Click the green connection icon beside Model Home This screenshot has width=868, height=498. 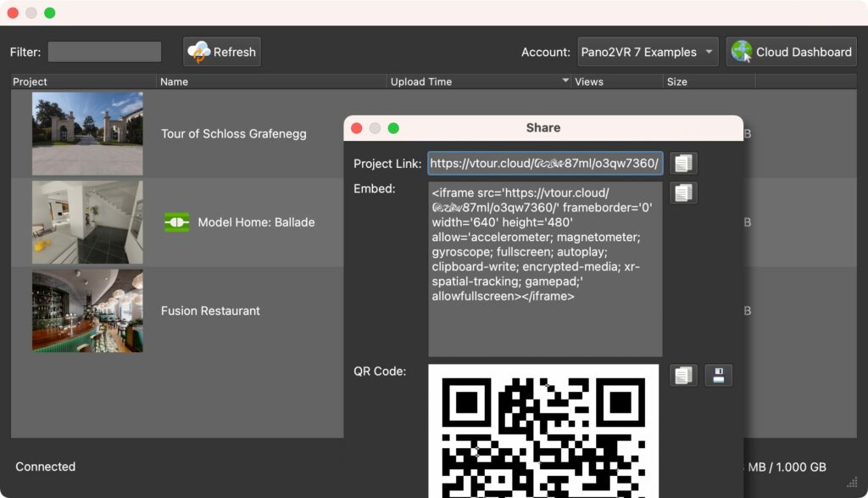[176, 222]
